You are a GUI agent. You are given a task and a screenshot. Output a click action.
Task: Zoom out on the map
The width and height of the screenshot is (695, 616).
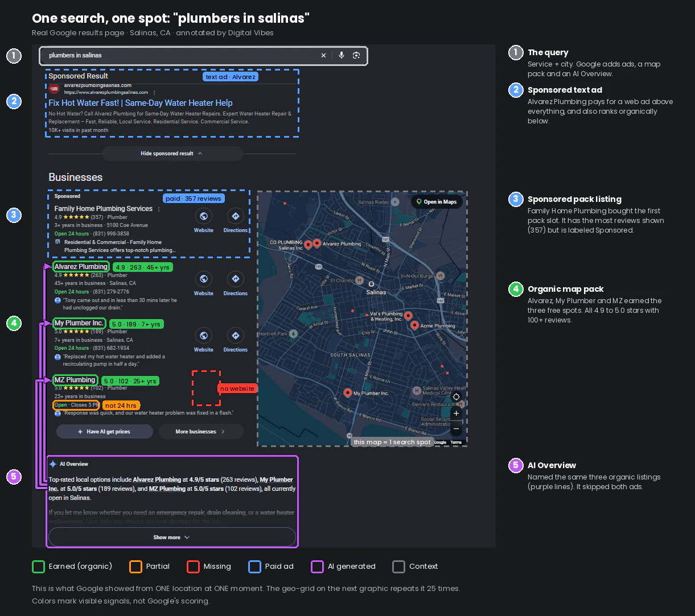[x=456, y=428]
